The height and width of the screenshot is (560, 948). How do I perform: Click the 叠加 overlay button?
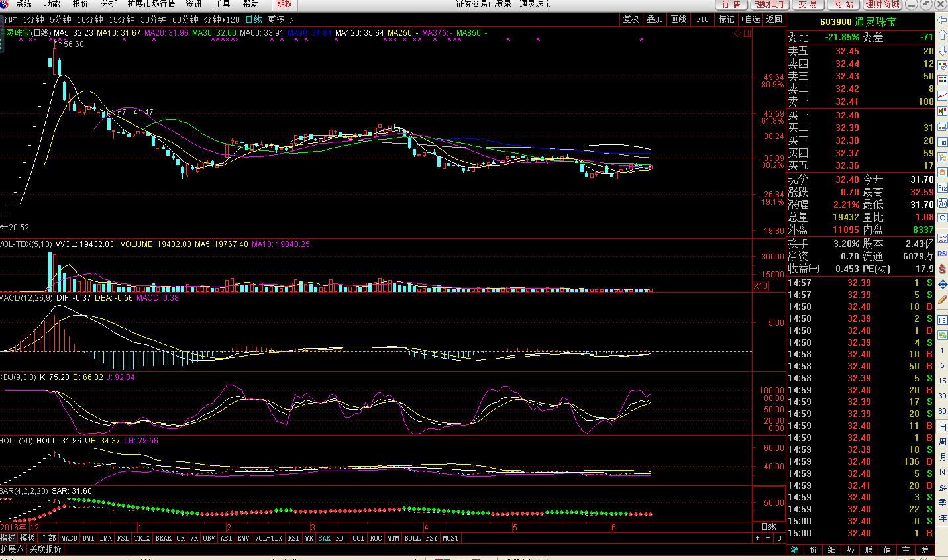pyautogui.click(x=655, y=19)
